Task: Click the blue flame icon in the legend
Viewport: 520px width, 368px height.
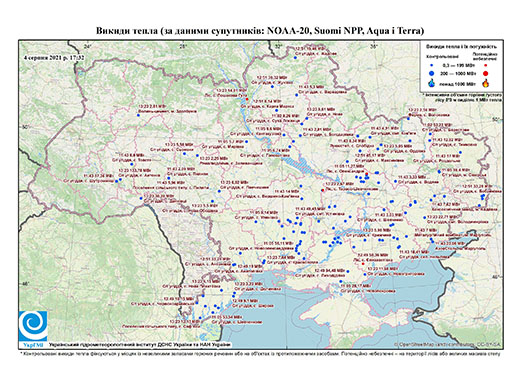Action: click(x=432, y=83)
